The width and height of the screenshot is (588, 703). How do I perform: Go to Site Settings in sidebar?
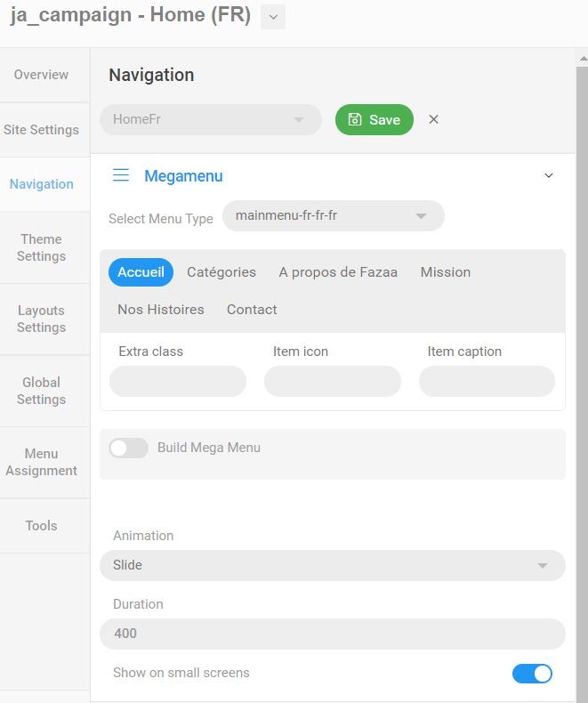click(41, 130)
